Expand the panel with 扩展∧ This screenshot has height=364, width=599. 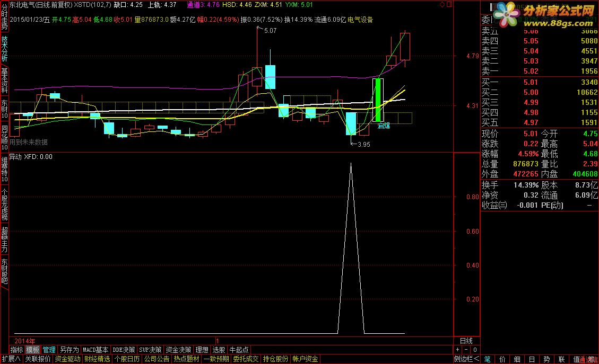tap(11, 359)
